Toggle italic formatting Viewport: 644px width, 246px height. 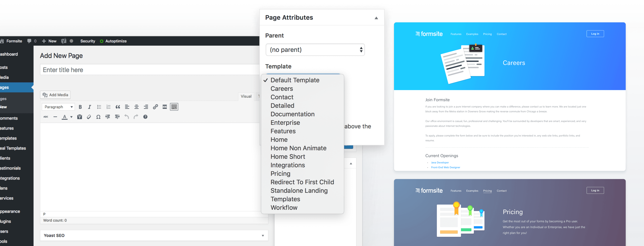pos(89,107)
